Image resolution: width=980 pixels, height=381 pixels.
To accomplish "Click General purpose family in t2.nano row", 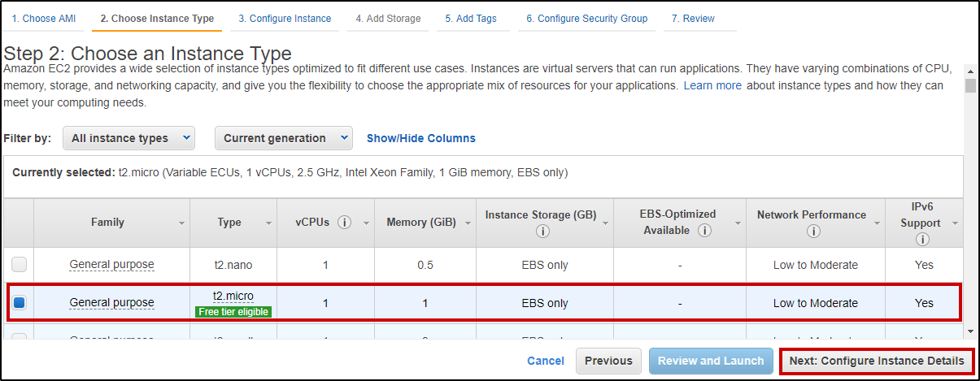I will tap(111, 265).
